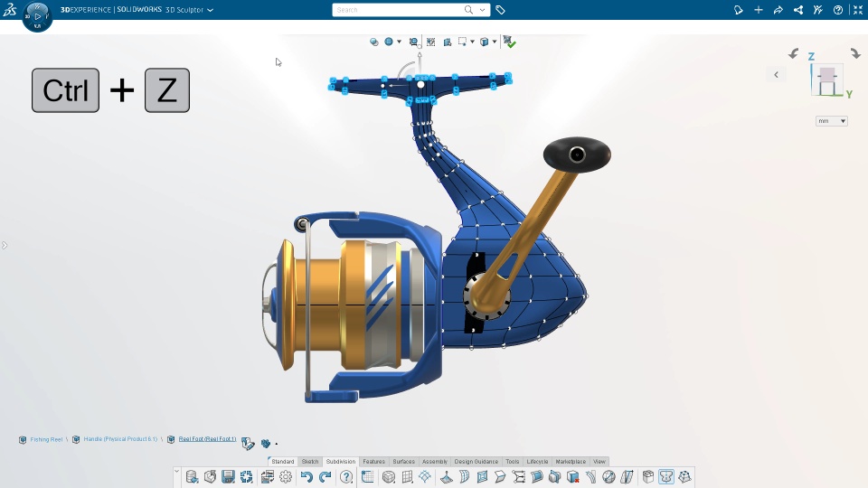Click the settings gear icon in bottom toolbar

coord(286,476)
